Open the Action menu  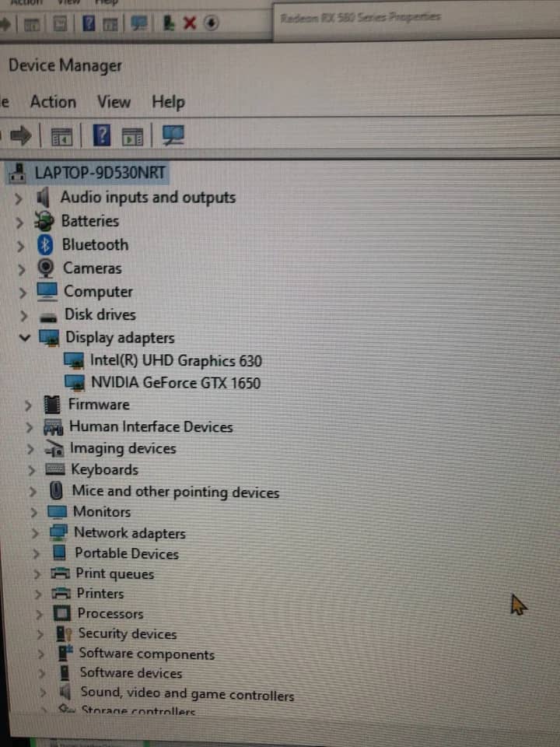click(53, 102)
